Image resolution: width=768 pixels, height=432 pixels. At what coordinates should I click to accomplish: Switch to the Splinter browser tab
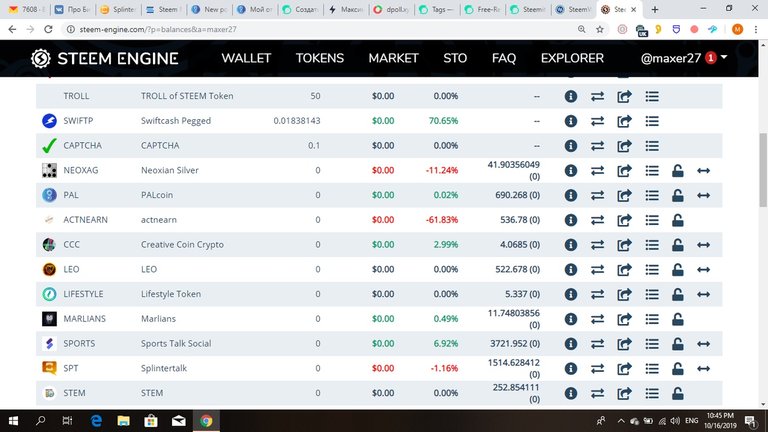pos(118,9)
